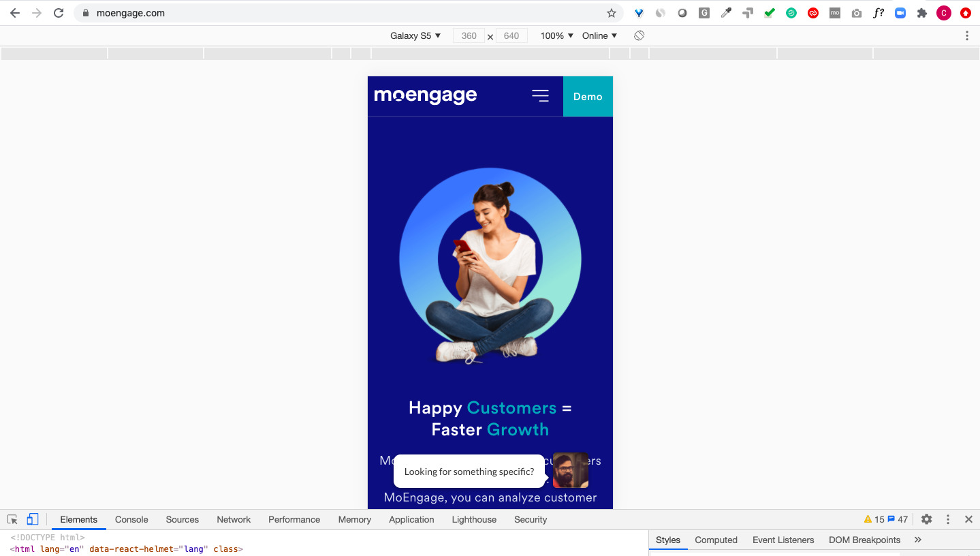This screenshot has height=556, width=980.
Task: Click the Demo button on MoEngage site
Action: click(587, 96)
